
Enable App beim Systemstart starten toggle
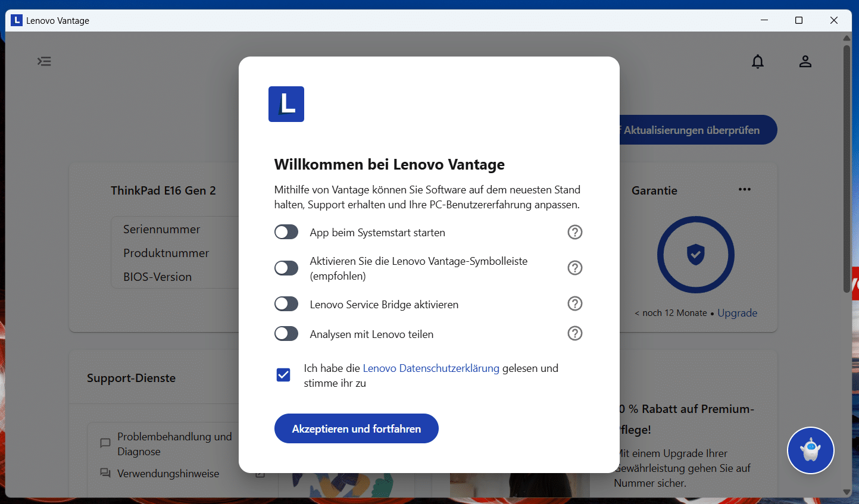pos(286,232)
